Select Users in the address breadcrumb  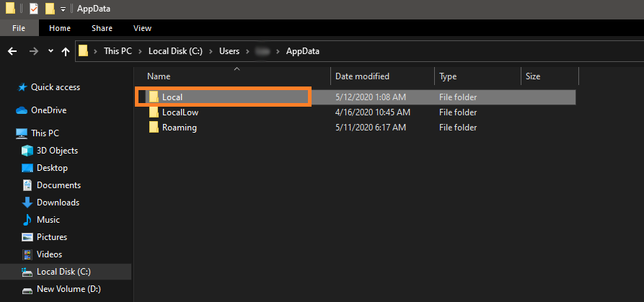click(229, 51)
